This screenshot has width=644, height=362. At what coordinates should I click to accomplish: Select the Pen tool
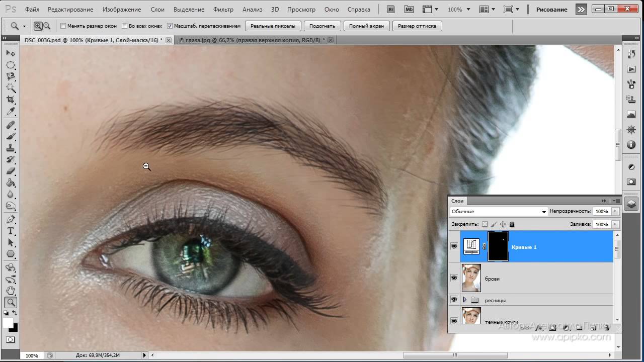click(x=11, y=219)
